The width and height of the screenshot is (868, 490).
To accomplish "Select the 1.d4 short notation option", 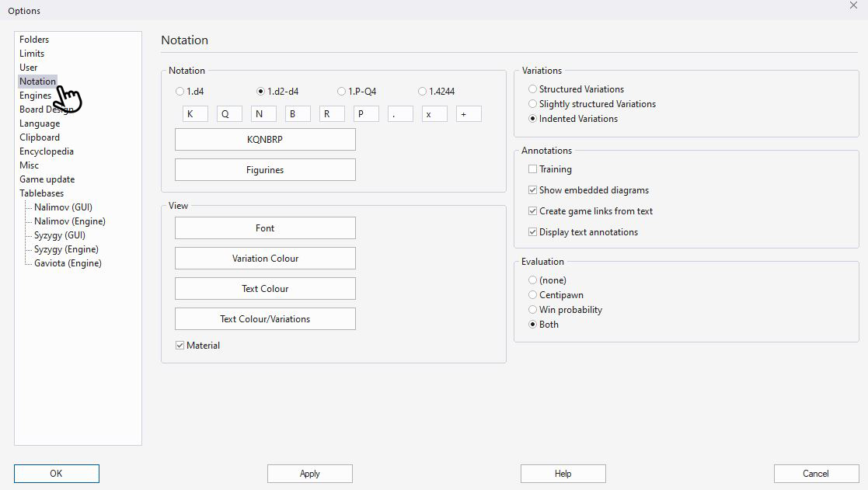I will click(x=190, y=92).
